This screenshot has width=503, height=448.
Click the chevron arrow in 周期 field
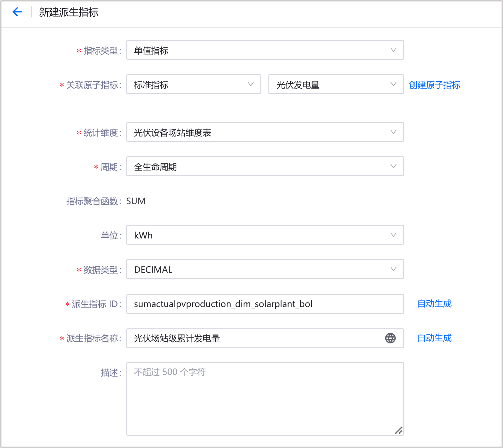[393, 166]
